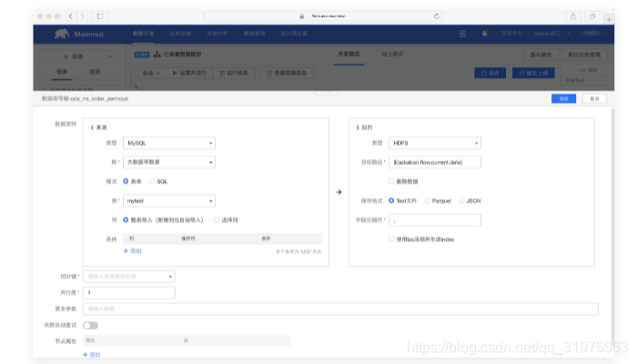This screenshot has height=364, width=637.
Task: Open the 数据开发 nav menu
Action: click(x=144, y=34)
